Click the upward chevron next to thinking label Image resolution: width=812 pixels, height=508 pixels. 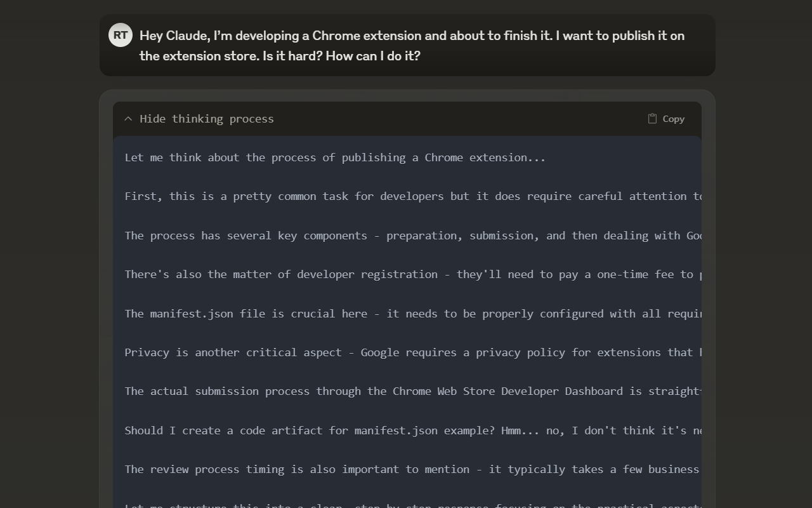point(128,118)
